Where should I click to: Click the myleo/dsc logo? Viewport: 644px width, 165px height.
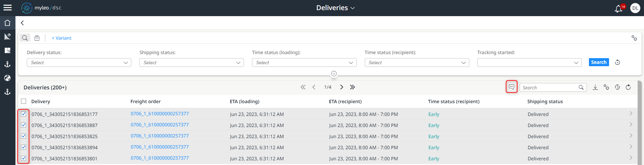(41, 8)
